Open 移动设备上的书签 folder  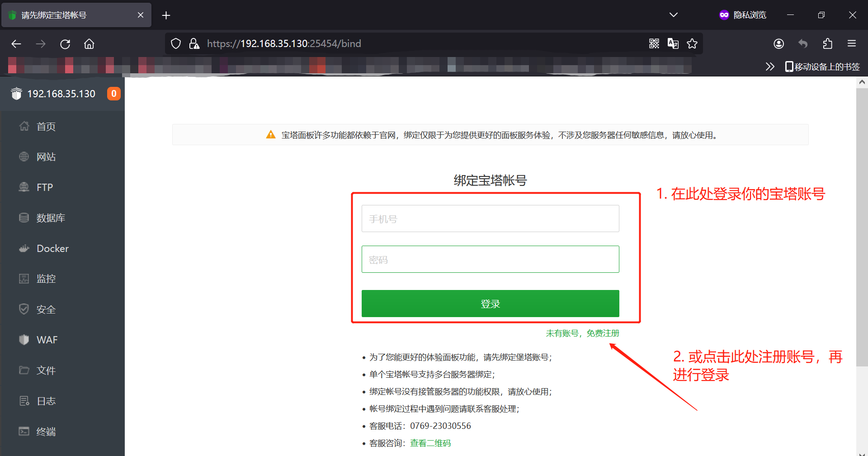click(822, 66)
